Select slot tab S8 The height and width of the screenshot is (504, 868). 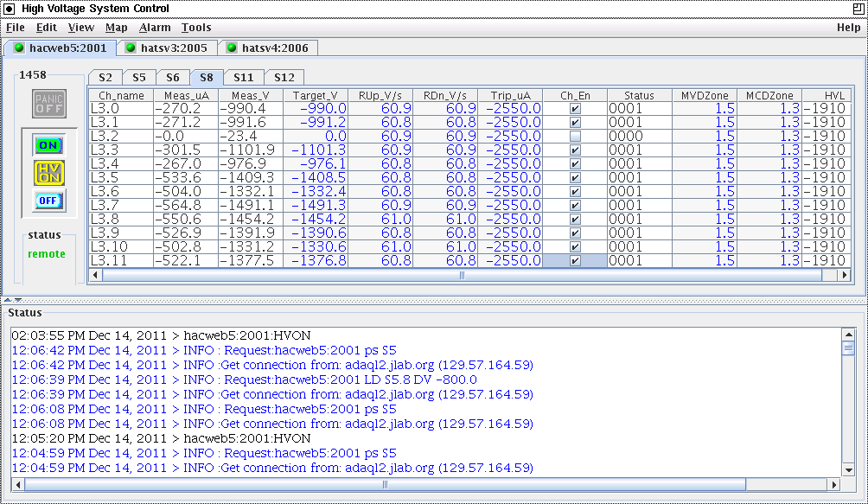[207, 78]
